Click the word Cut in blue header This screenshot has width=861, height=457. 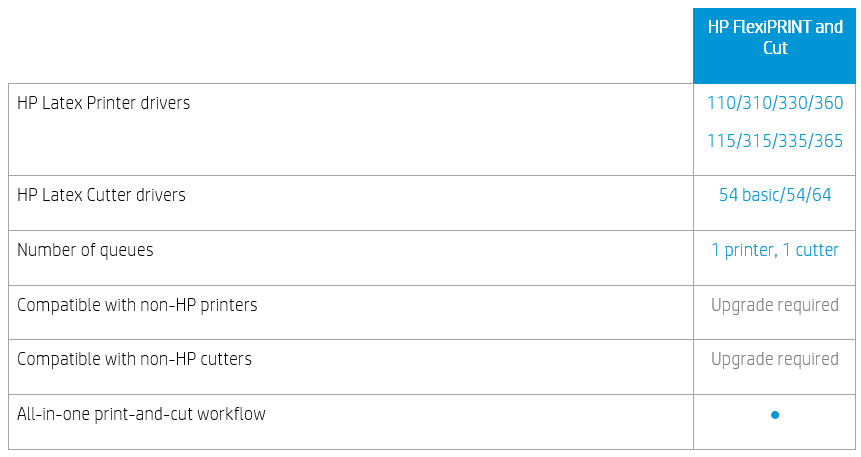pyautogui.click(x=775, y=48)
